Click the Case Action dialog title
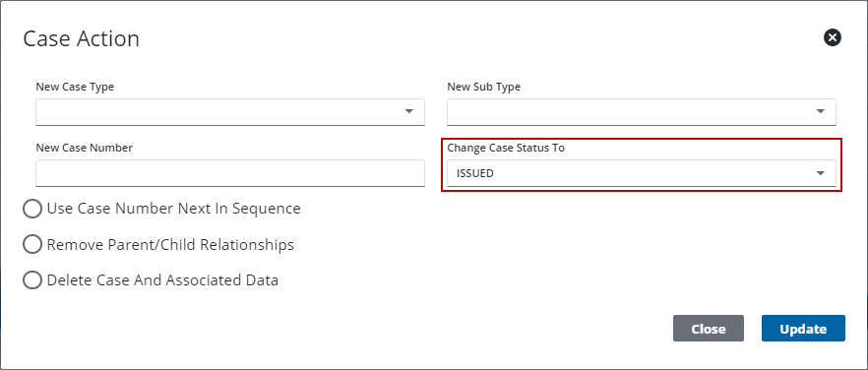Image resolution: width=868 pixels, height=370 pixels. pyautogui.click(x=82, y=38)
